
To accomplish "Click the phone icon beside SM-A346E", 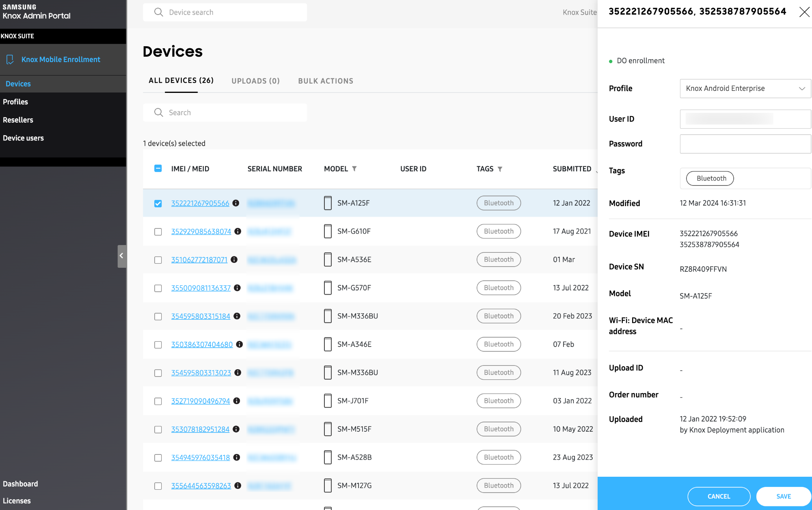I will [x=328, y=344].
